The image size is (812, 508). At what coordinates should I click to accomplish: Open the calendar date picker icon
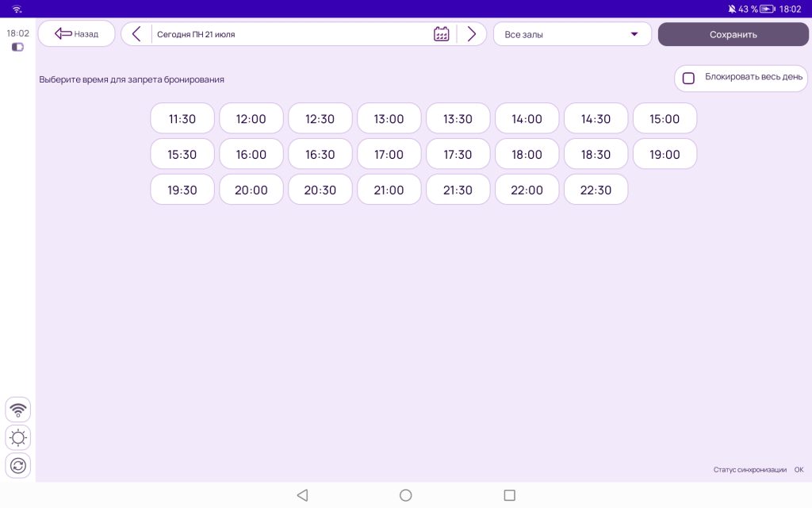[442, 34]
